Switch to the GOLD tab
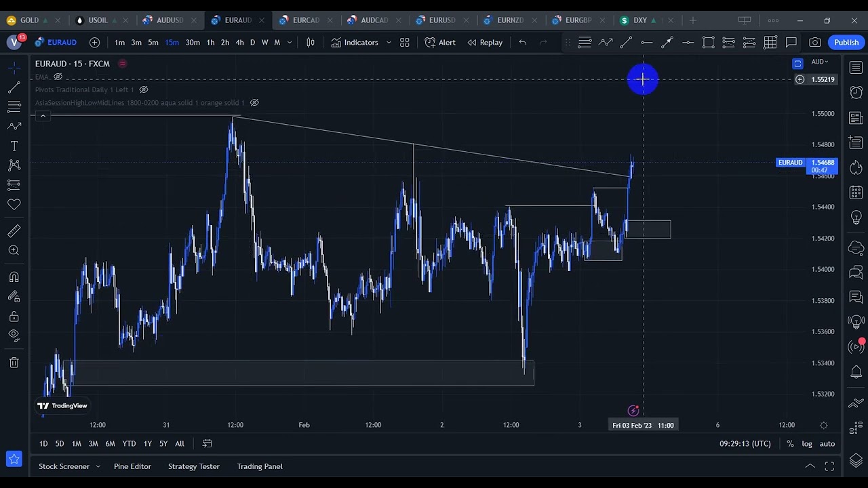This screenshot has width=868, height=488. (x=29, y=20)
